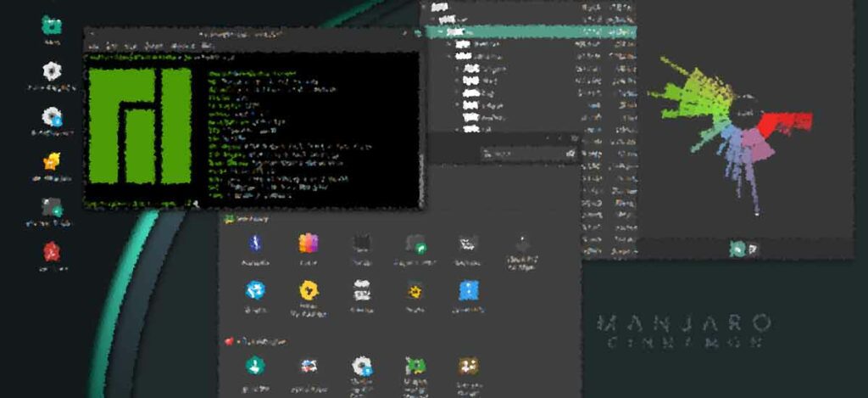The image size is (868, 398).
Task: Open the desktop gear icon with blue badge
Action: pyautogui.click(x=52, y=116)
